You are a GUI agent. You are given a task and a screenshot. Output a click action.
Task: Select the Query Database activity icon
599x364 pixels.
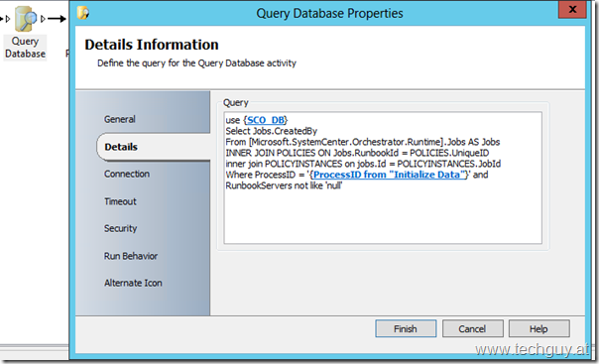click(25, 18)
